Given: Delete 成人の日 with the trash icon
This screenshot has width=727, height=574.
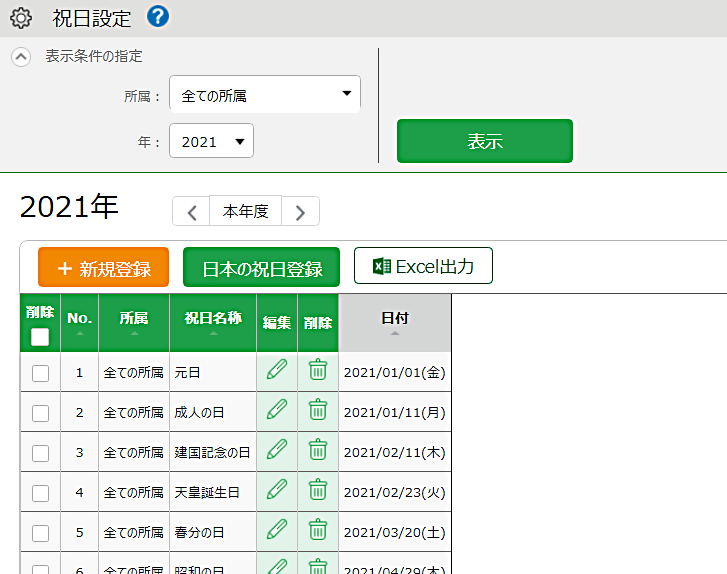Looking at the screenshot, I should point(318,409).
